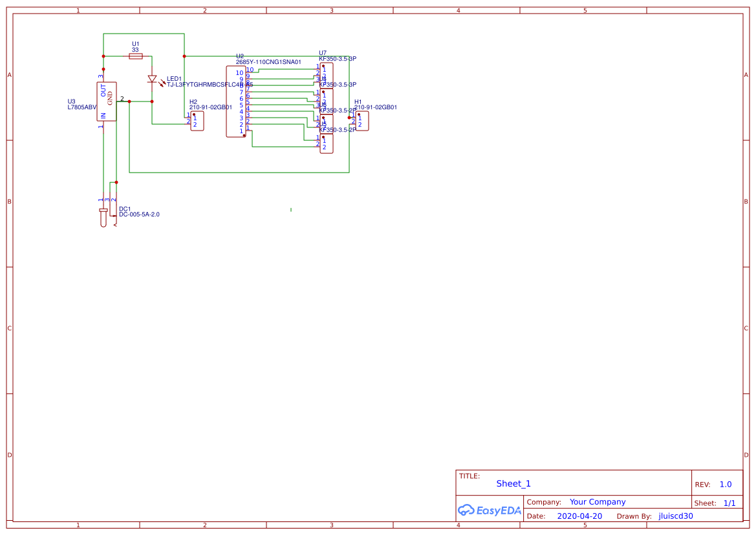Click the Sheet_1 title text
Screen dimensions: 756x535
click(513, 483)
